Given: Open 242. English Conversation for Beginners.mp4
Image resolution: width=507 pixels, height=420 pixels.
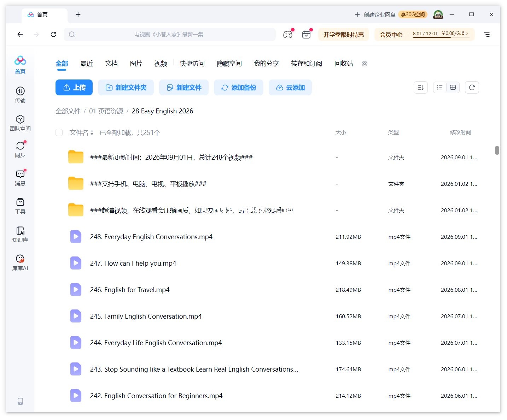Looking at the screenshot, I should click(x=156, y=396).
